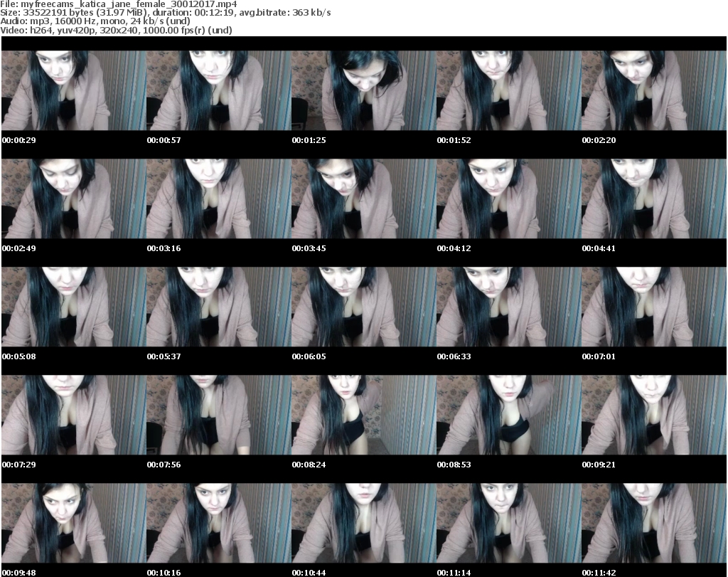
Task: Click the 00:06:05 timestamp label
Action: pos(309,356)
